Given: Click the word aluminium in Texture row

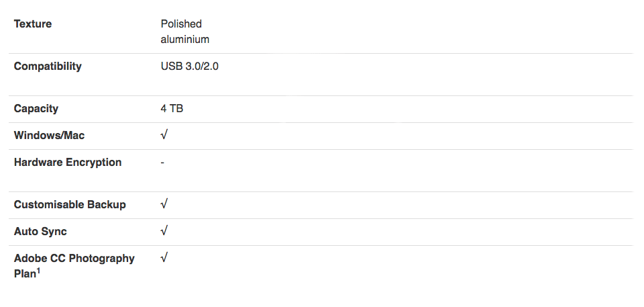Looking at the screenshot, I should [185, 40].
